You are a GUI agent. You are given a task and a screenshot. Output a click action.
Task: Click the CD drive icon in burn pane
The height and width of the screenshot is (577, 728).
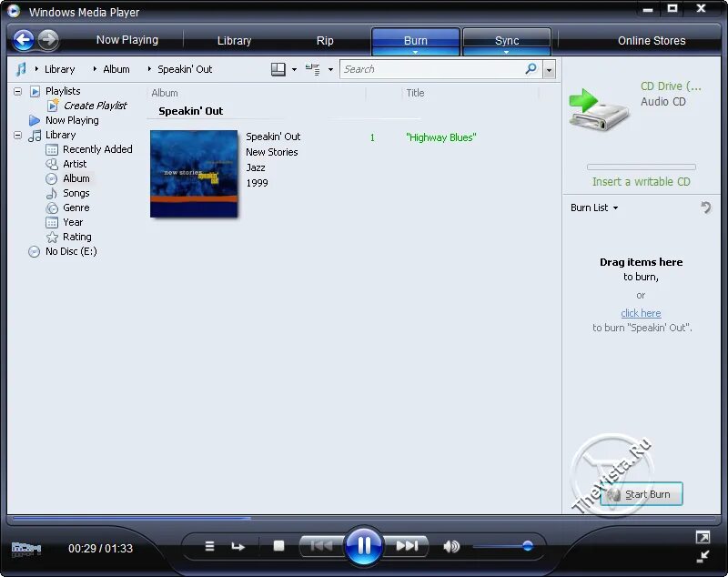(599, 109)
